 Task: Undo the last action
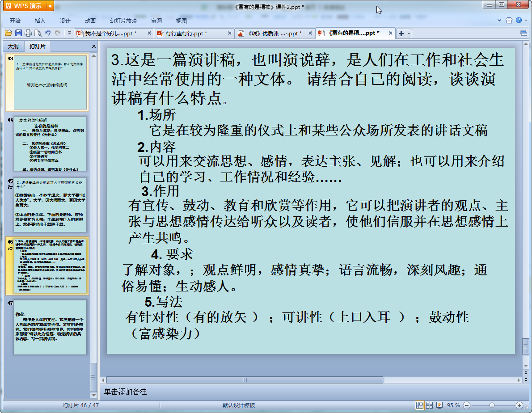tap(48, 33)
